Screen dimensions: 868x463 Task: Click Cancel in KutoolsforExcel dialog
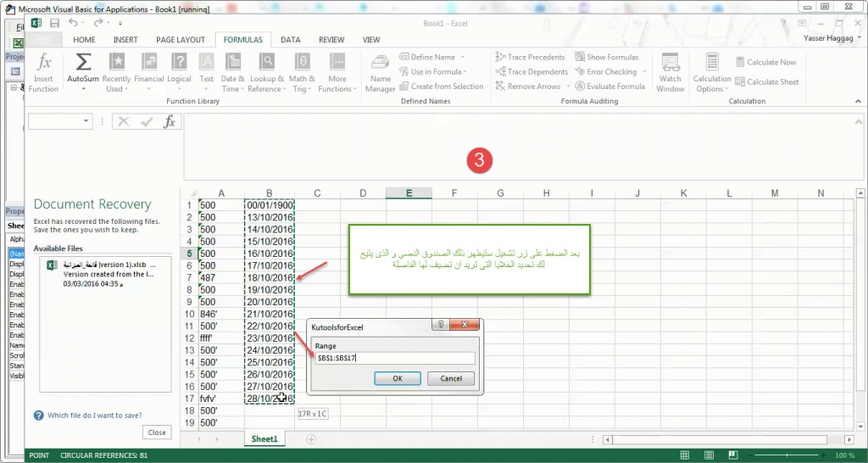[451, 378]
